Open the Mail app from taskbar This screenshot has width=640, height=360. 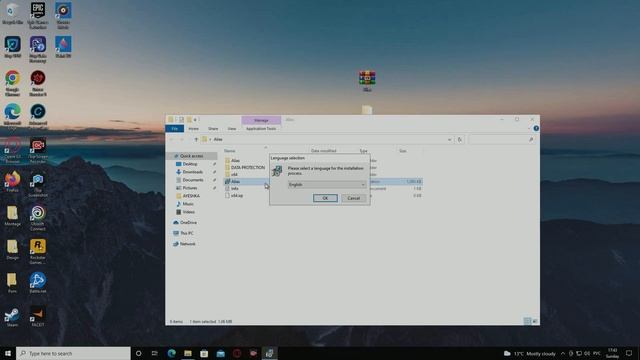(x=220, y=353)
